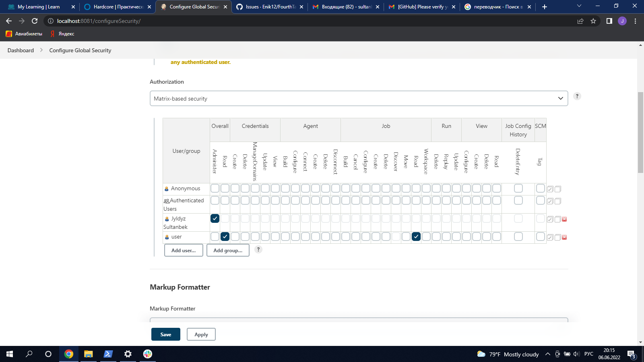Click Add user button
The image size is (644, 362).
[184, 250]
